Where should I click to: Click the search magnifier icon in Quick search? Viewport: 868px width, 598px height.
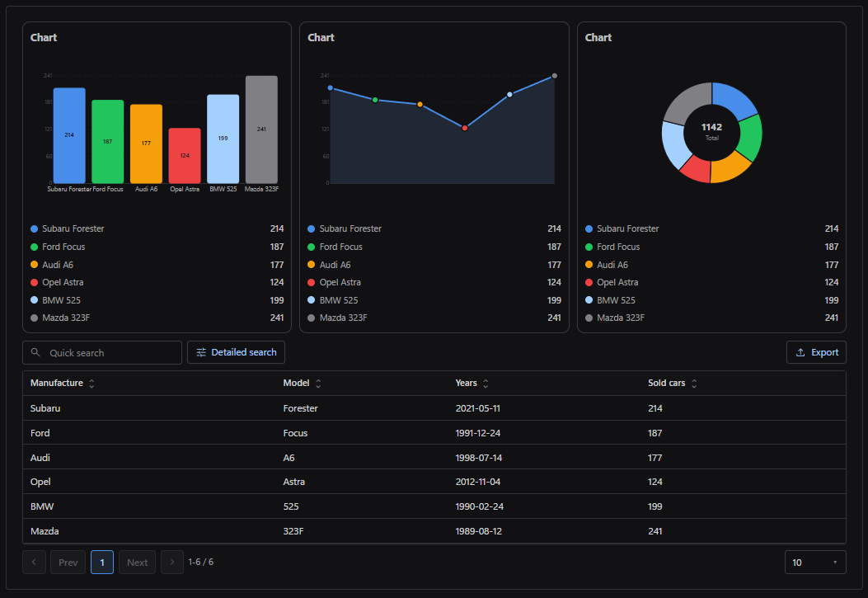(35, 353)
